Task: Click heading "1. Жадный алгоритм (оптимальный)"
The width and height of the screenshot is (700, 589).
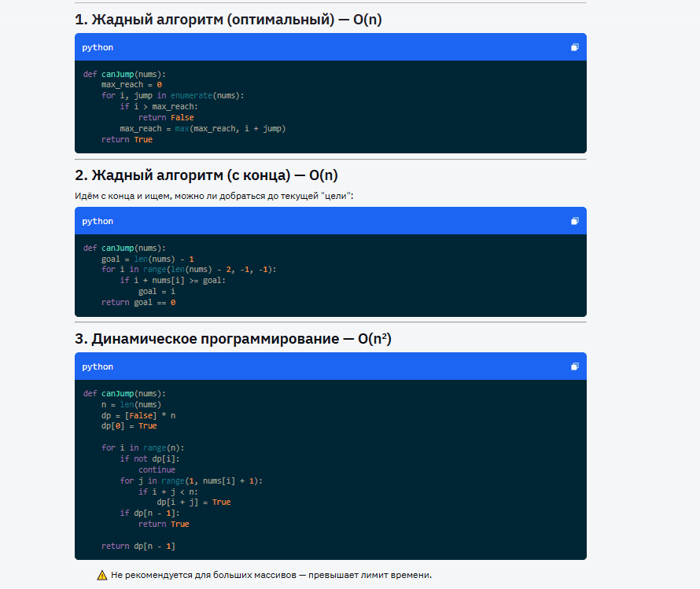Action: (x=228, y=20)
